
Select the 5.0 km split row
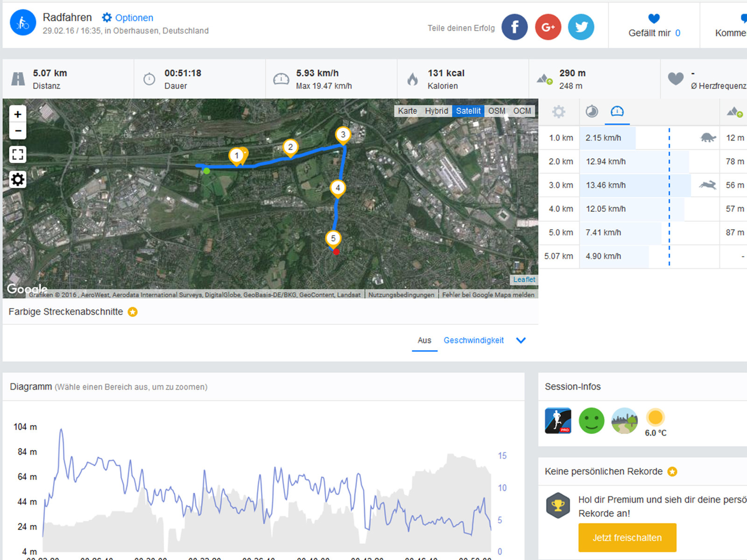[643, 232]
